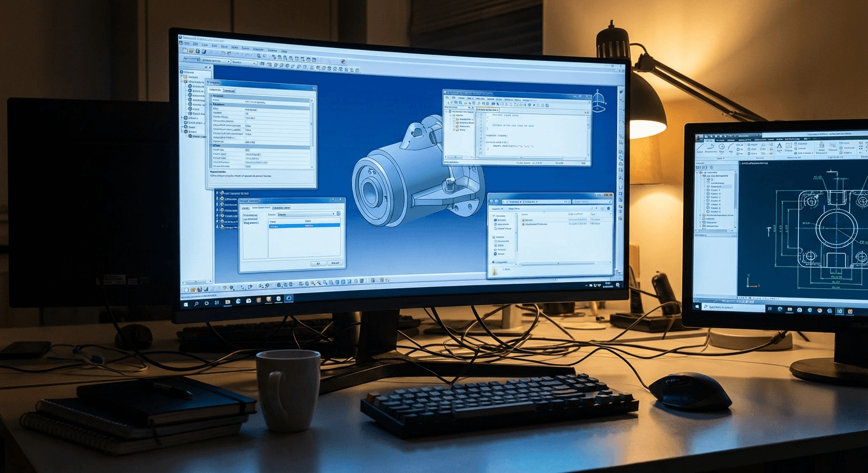Screen dimensions: 868x473
Task: Select the Circle tool in the drafting ribbon
Action: (x=721, y=147)
